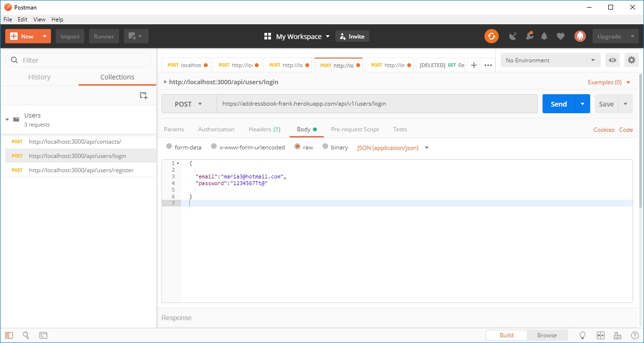This screenshot has height=343, width=644.
Task: Click the request URL input field
Action: click(x=377, y=104)
